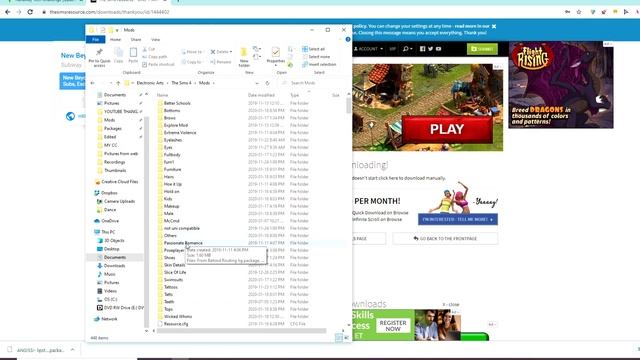Create a New folder from ribbon
Image resolution: width=640 pixels, height=360 pixels.
coord(244,57)
